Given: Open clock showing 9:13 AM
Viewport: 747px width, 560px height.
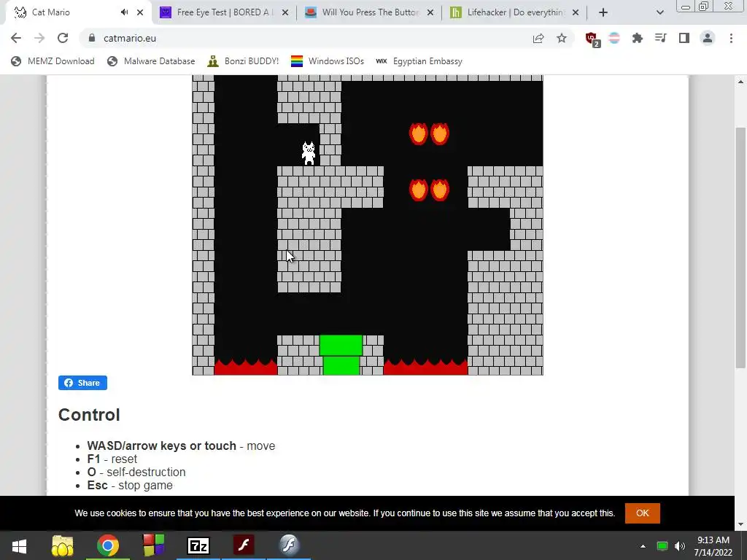Looking at the screenshot, I should click(713, 546).
